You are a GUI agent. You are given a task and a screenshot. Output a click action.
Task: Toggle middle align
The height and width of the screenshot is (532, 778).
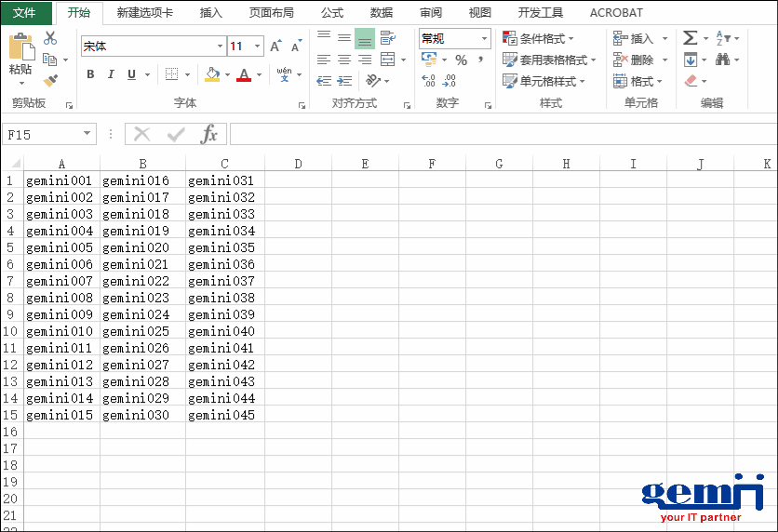pos(344,38)
